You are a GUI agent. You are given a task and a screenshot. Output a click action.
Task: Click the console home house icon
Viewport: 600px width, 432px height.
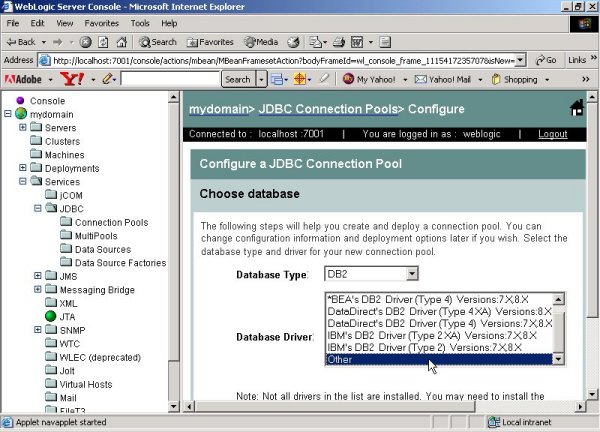tap(577, 108)
